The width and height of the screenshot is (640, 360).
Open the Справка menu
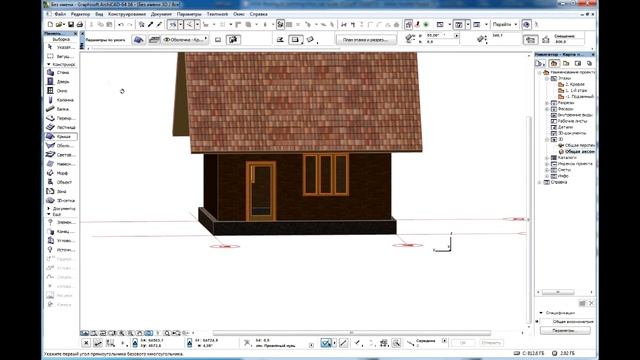258,14
